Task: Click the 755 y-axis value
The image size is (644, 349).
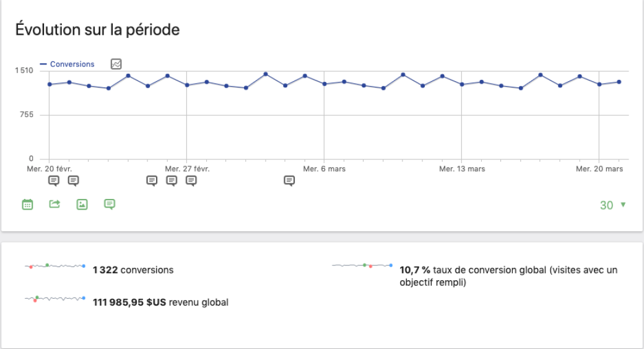Action: 27,115
